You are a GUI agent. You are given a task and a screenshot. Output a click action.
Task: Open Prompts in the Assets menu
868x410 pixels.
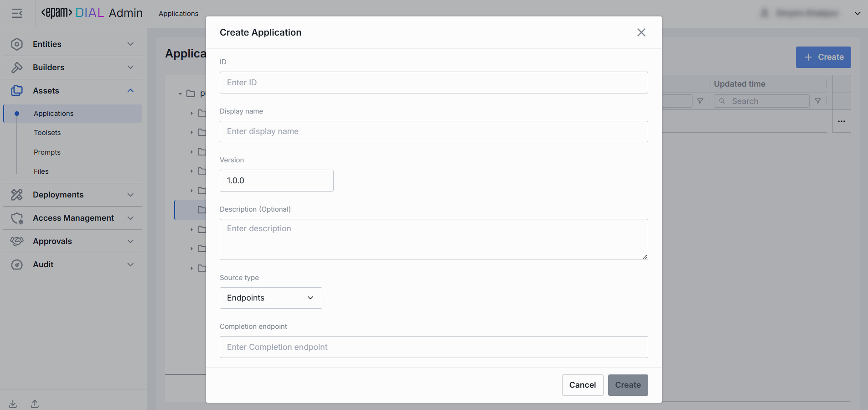tap(47, 152)
